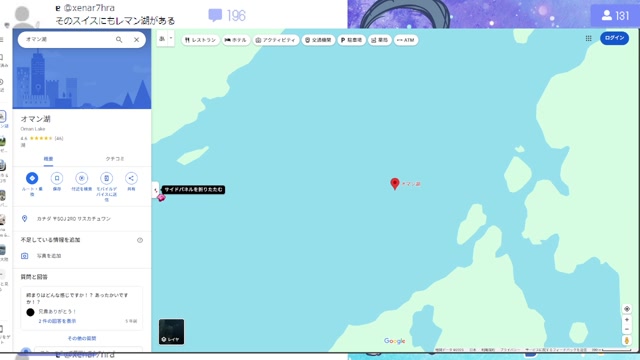Open Street View with the pegman icon
The height and width of the screenshot is (360, 640).
tap(627, 340)
